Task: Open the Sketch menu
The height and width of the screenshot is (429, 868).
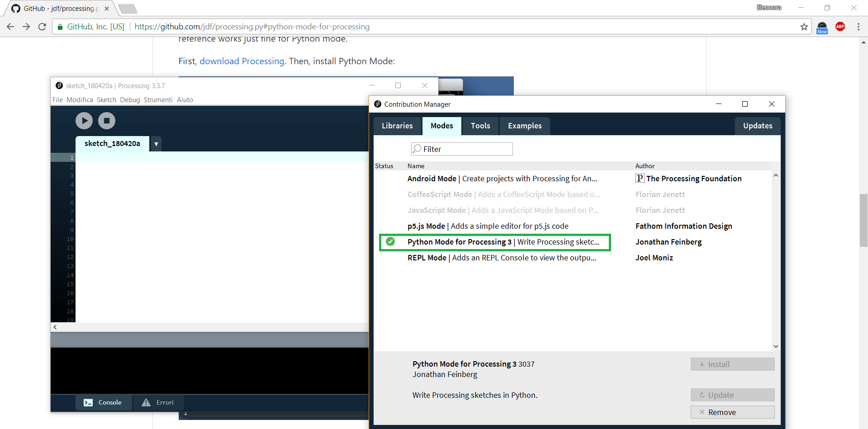Action: [x=106, y=100]
